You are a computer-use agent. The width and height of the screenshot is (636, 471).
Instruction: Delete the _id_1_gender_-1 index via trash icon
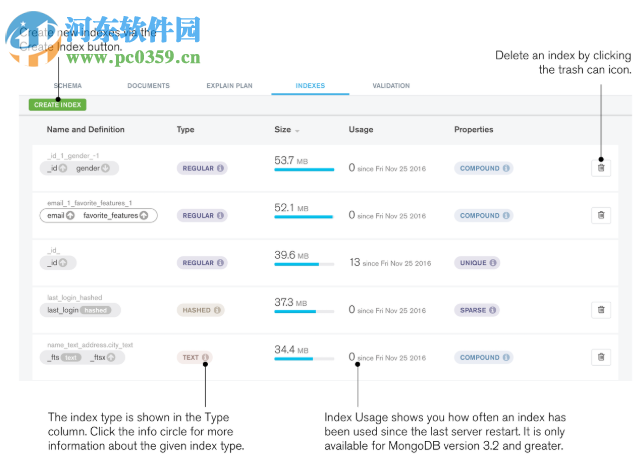(601, 168)
